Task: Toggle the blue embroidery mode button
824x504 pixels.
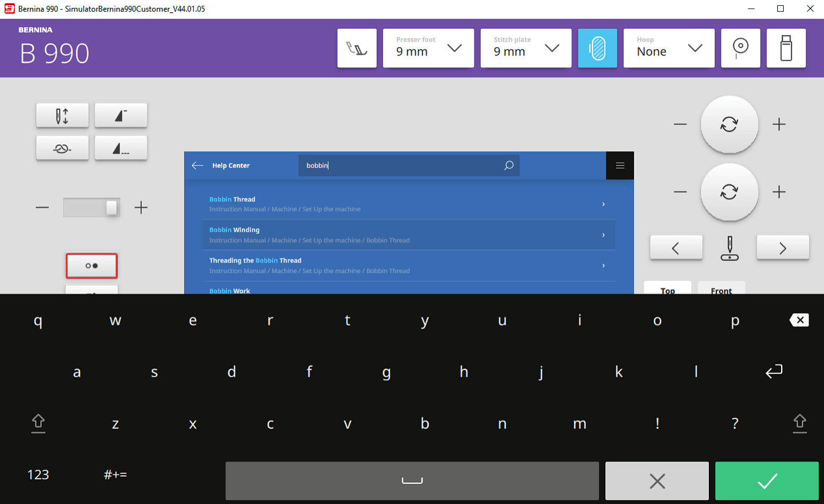Action: tap(597, 48)
